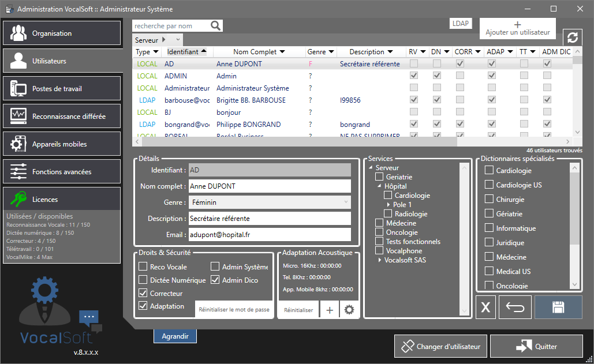
Task: Expand the Vocalsoft SAS tree node
Action: [380, 260]
